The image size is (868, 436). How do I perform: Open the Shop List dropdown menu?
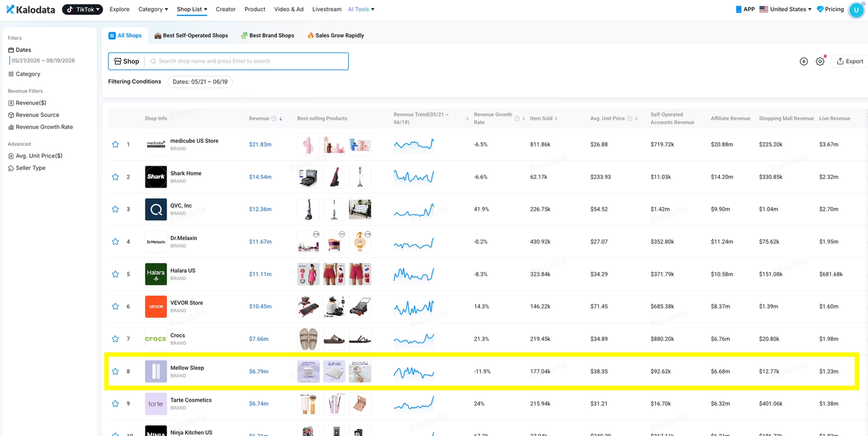[192, 9]
